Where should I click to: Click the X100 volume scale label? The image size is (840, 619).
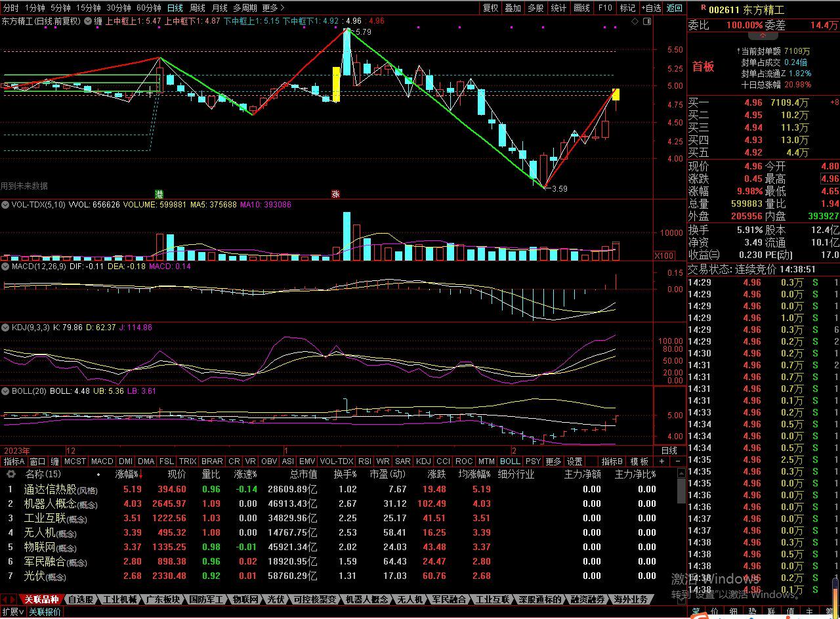click(663, 255)
